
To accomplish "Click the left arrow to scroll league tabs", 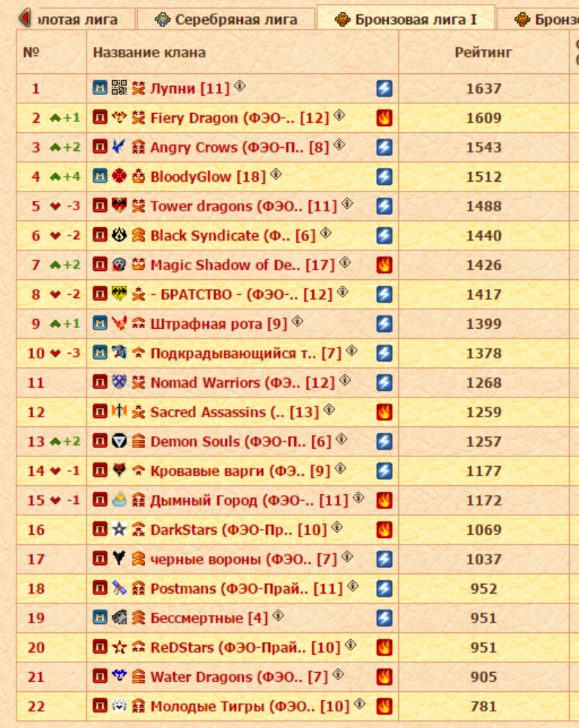I will 25,17.
